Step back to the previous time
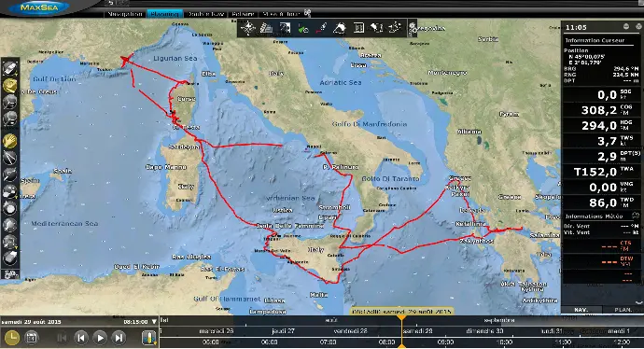The image size is (644, 349). tap(81, 338)
